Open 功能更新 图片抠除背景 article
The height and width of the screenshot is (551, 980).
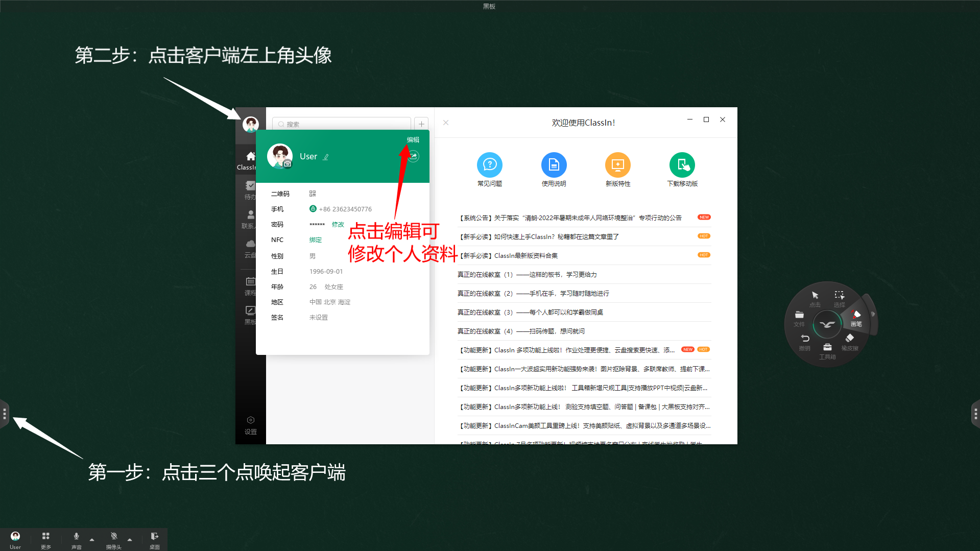[x=584, y=369]
